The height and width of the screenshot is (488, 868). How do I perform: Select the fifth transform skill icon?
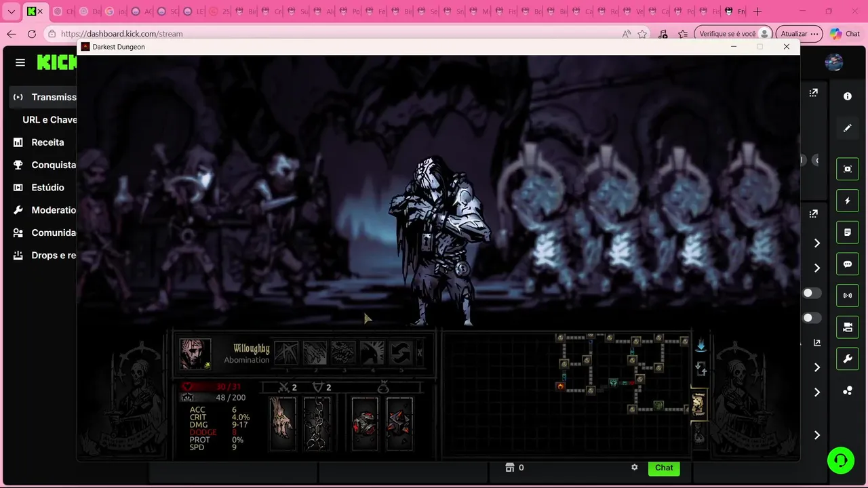[400, 352]
